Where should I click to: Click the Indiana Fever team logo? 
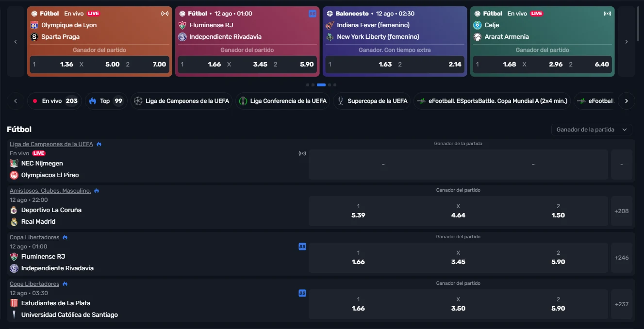(x=330, y=25)
